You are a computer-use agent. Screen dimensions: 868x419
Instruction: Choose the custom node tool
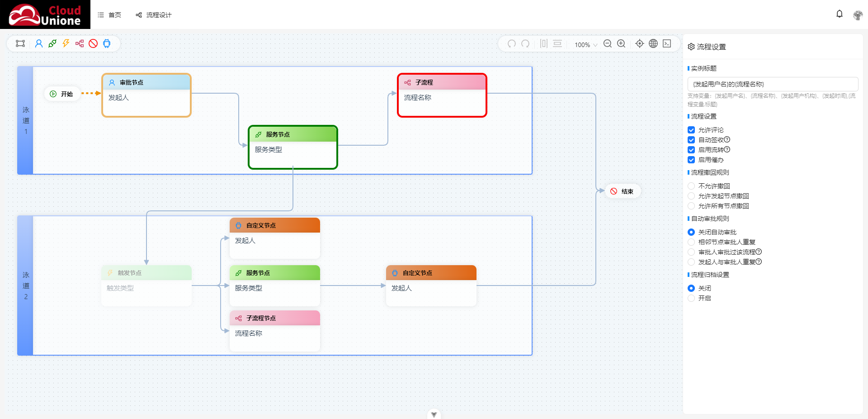click(x=107, y=43)
